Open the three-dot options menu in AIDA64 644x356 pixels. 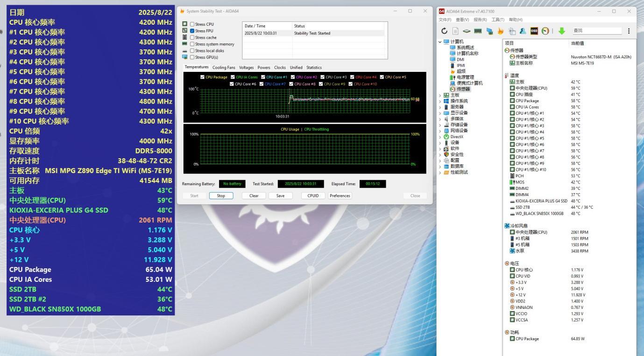tap(629, 31)
